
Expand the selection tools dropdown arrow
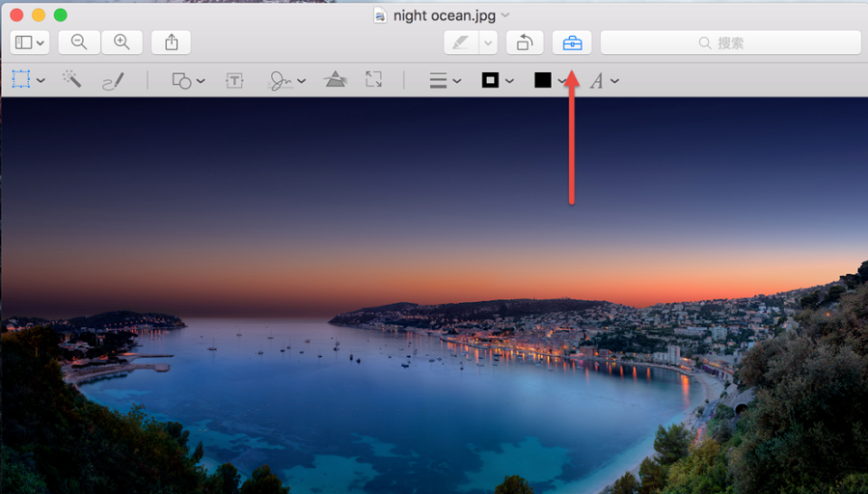pos(41,81)
